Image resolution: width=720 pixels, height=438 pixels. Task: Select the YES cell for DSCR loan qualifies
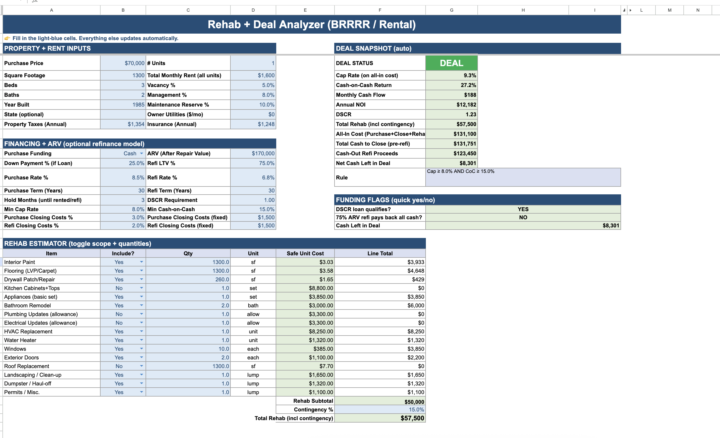click(523, 209)
